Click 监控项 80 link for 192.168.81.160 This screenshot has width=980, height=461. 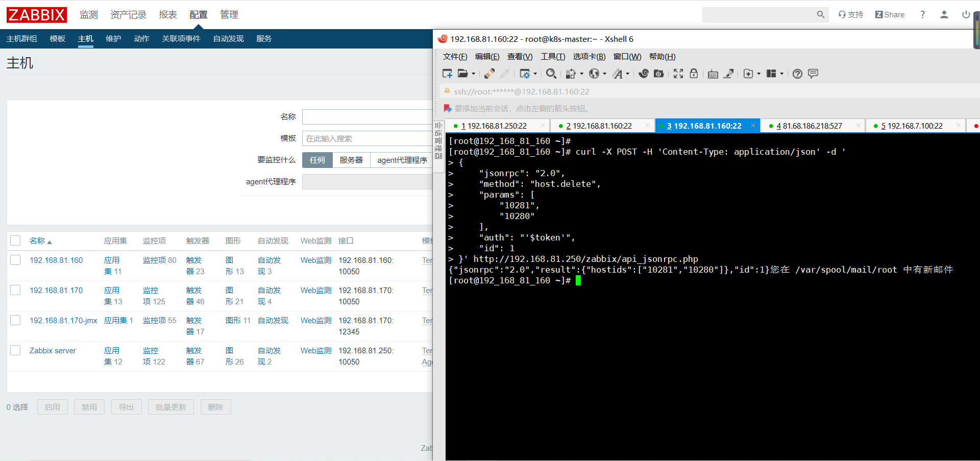[160, 260]
